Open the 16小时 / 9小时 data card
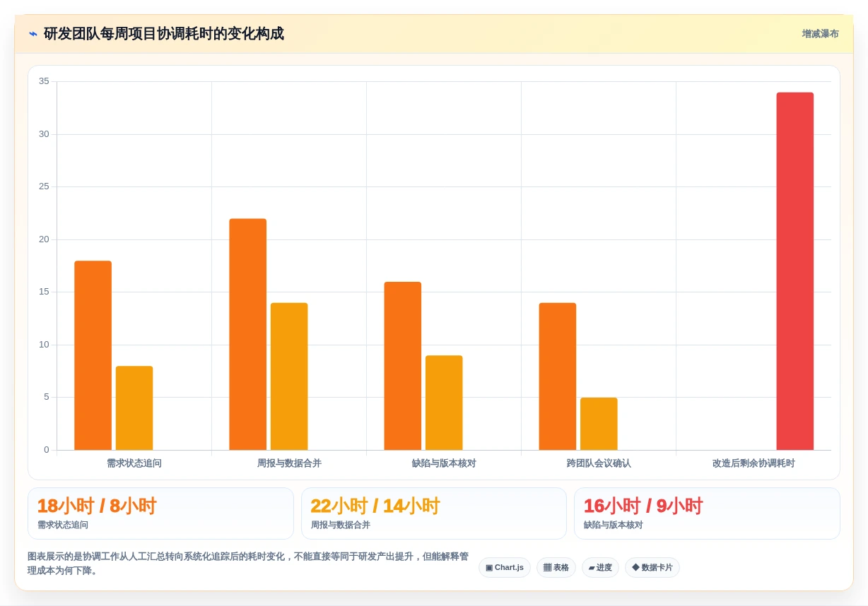The width and height of the screenshot is (868, 606). 707,513
